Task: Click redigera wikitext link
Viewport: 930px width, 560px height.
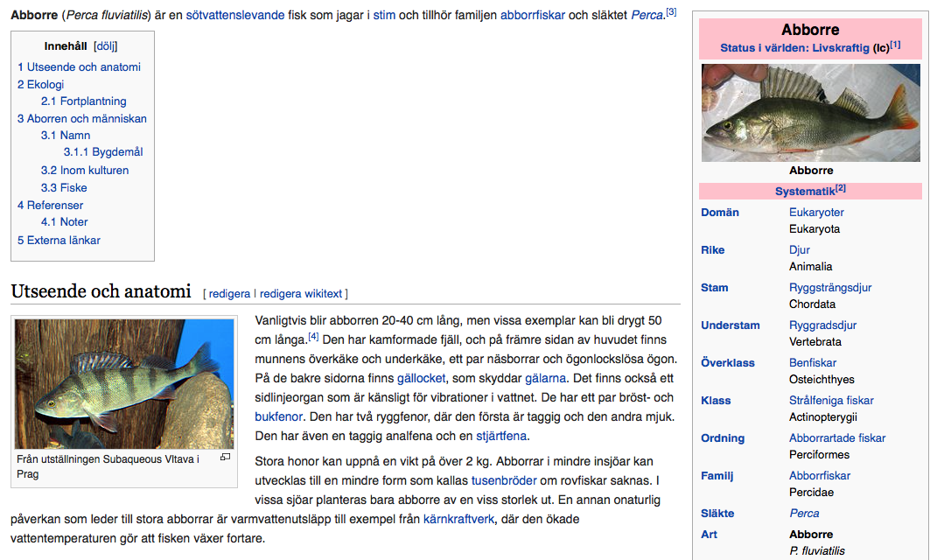Action: (x=301, y=294)
